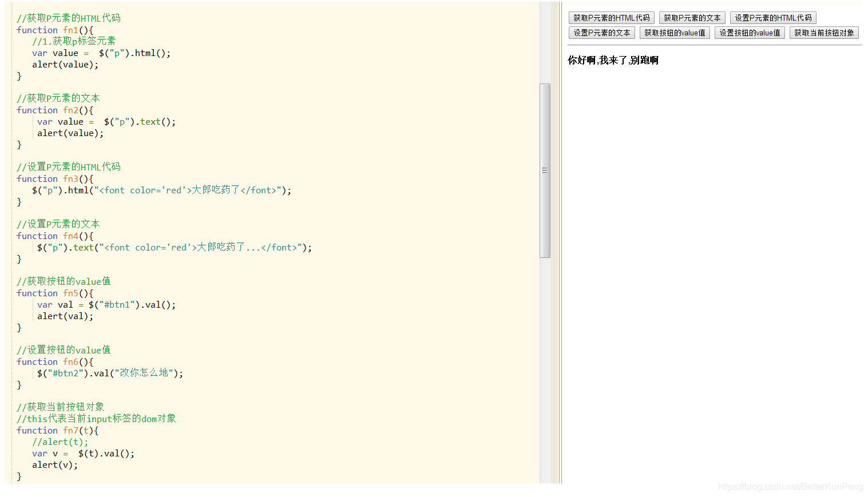
Task: Click the 设置P元素的文本 button
Action: 601,33
